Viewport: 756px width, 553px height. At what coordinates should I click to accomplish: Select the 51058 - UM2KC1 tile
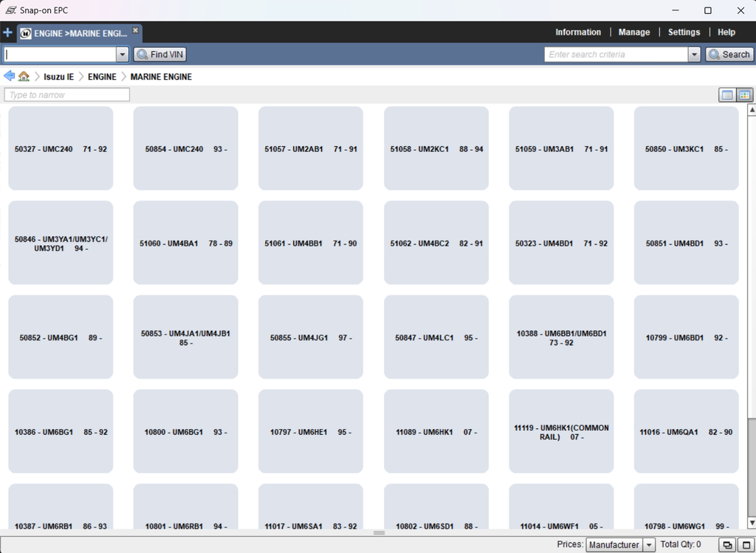pos(436,148)
